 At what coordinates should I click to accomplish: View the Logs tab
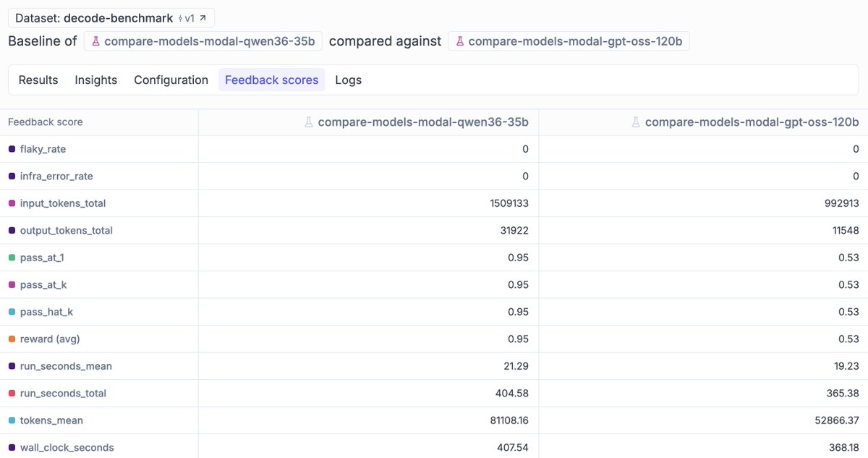(x=349, y=80)
